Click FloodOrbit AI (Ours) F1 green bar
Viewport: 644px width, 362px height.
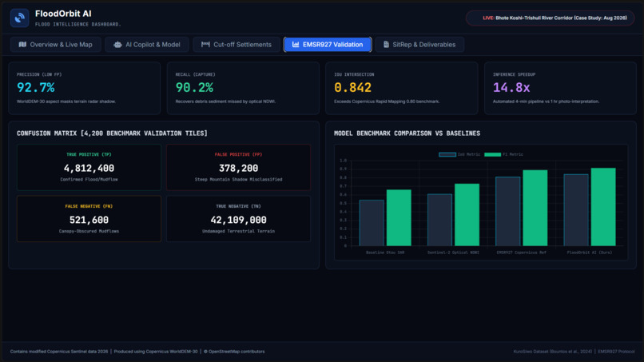[x=603, y=207]
